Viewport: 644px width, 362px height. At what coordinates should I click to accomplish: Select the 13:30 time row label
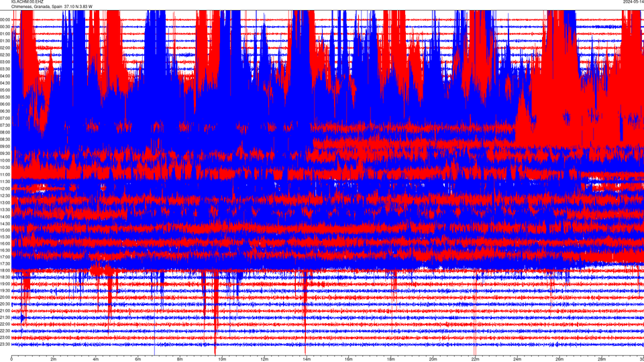5,209
